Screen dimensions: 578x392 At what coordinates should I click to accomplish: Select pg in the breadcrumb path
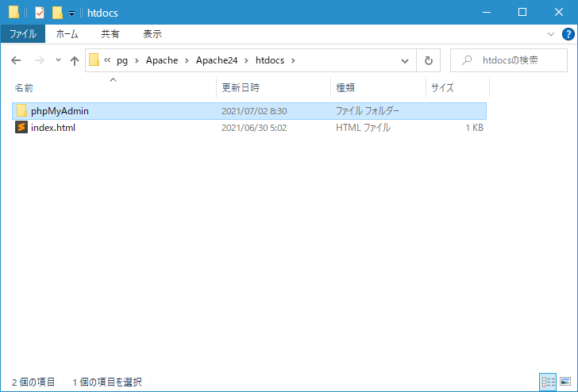122,60
